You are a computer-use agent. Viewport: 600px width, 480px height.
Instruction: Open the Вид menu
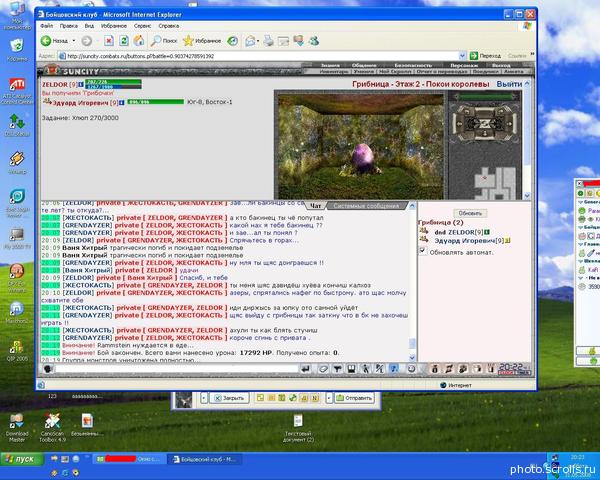click(89, 26)
